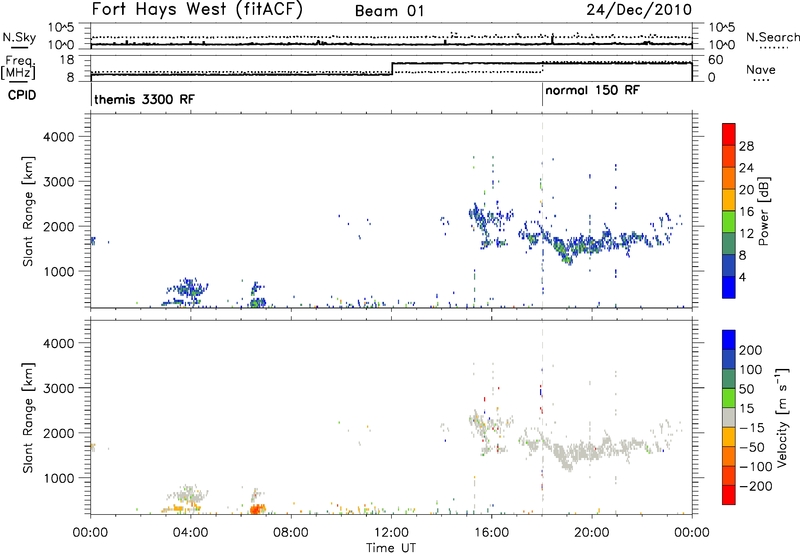This screenshot has height=554, width=800.
Task: Click the blue bottom of the power colorbar
Action: pos(729,287)
